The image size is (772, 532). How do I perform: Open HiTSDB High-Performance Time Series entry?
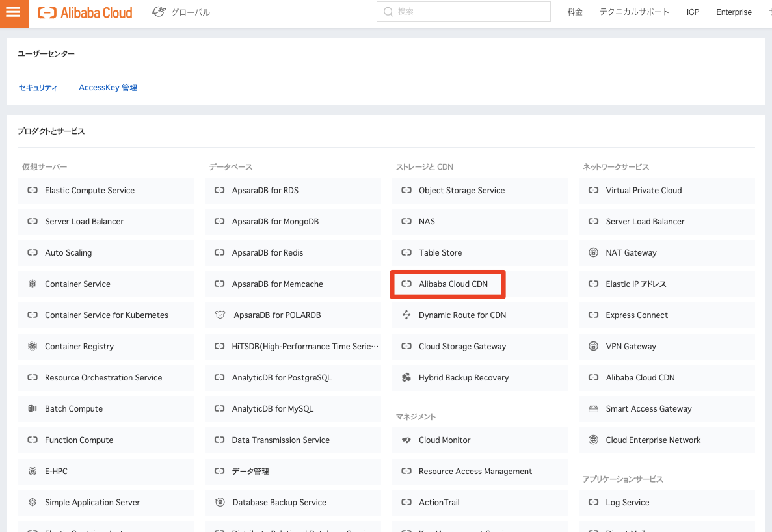[x=293, y=346]
